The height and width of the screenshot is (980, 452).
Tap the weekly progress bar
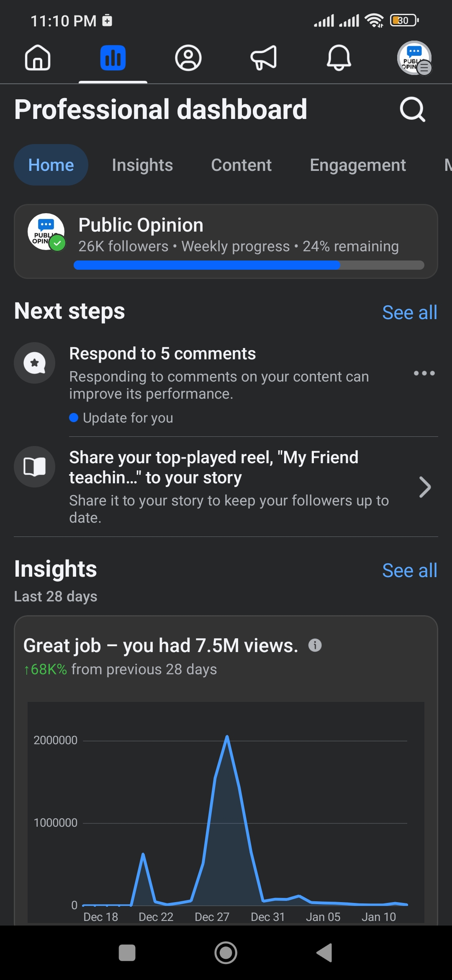[249, 265]
